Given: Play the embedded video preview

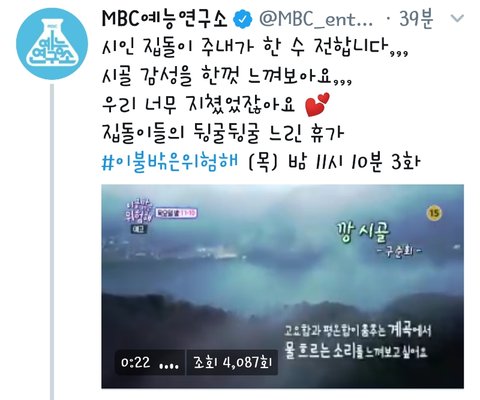Looking at the screenshot, I should tap(282, 286).
